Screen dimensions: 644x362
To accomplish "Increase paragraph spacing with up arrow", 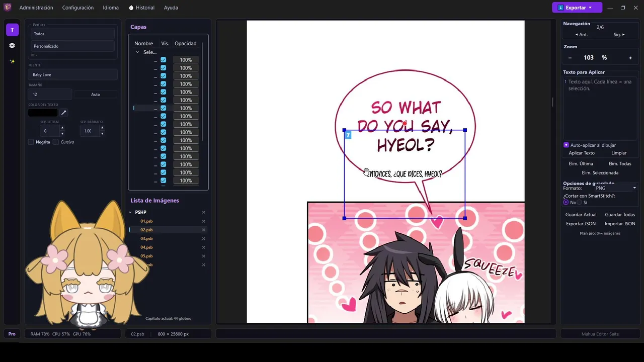I will [x=102, y=128].
